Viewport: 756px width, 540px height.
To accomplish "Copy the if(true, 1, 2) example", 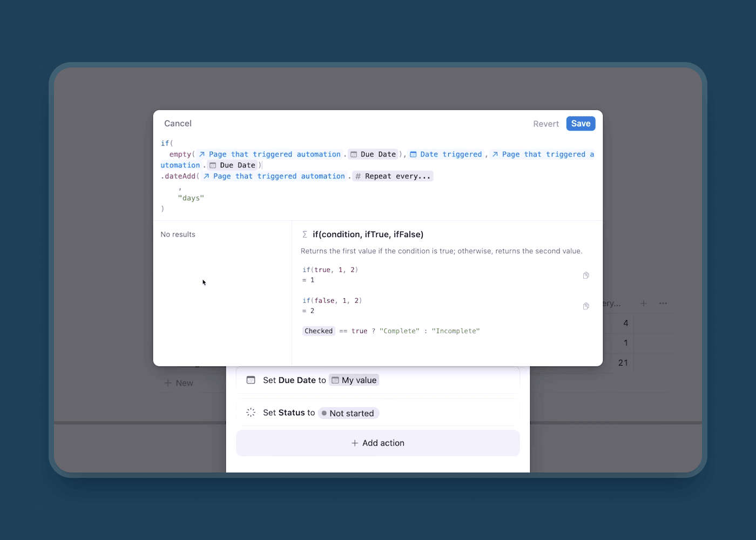I will pos(586,275).
